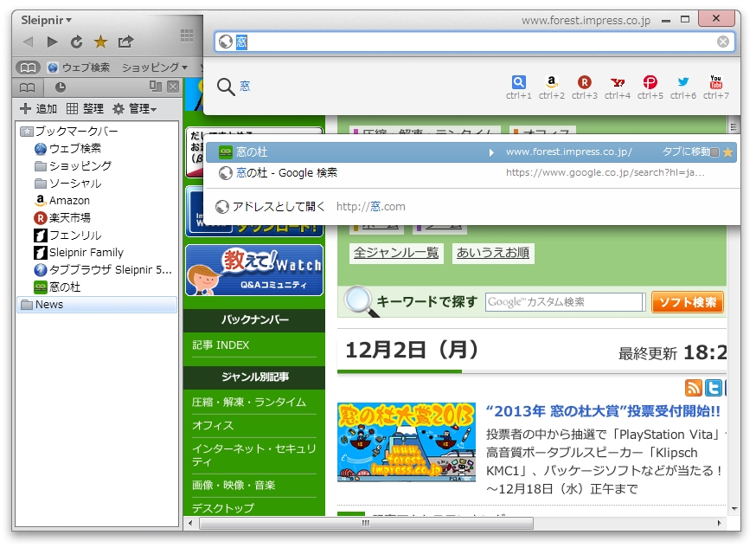Click inside the address bar input field

432,40
